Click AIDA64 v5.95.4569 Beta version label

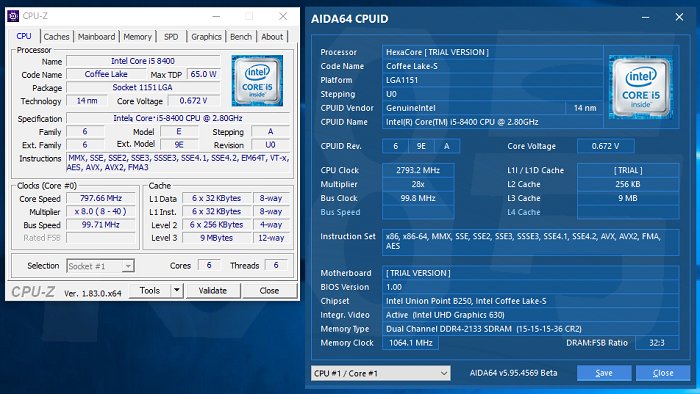click(x=513, y=373)
